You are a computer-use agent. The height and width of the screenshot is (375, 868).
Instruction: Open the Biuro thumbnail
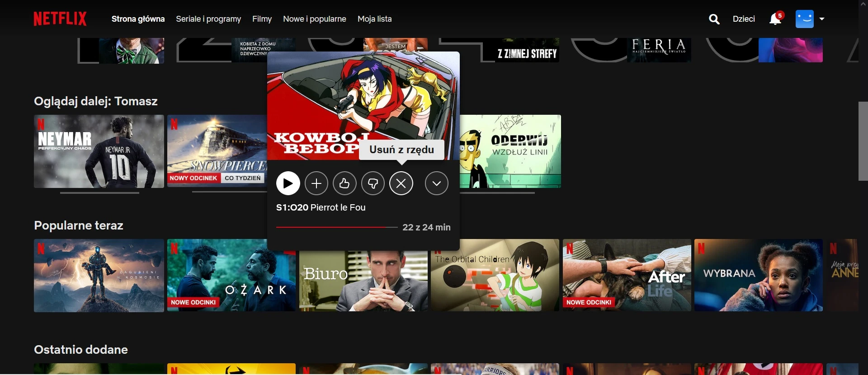click(363, 281)
